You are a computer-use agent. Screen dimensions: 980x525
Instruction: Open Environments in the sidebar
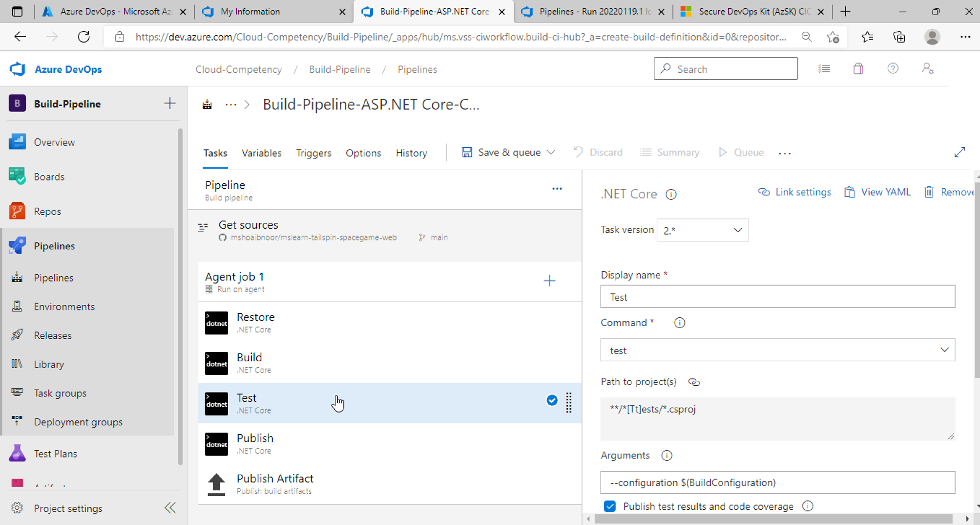pyautogui.click(x=64, y=306)
